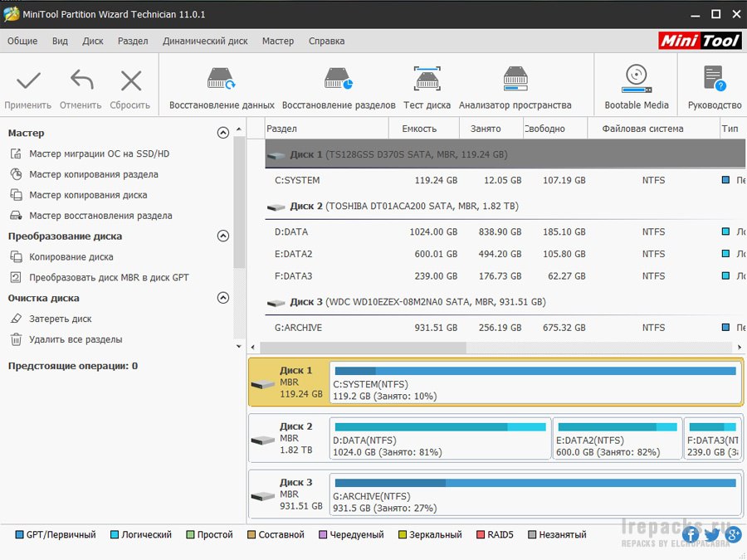Select the E:DATA2 partition row
Image resolution: width=747 pixels, height=560 pixels.
(505, 254)
